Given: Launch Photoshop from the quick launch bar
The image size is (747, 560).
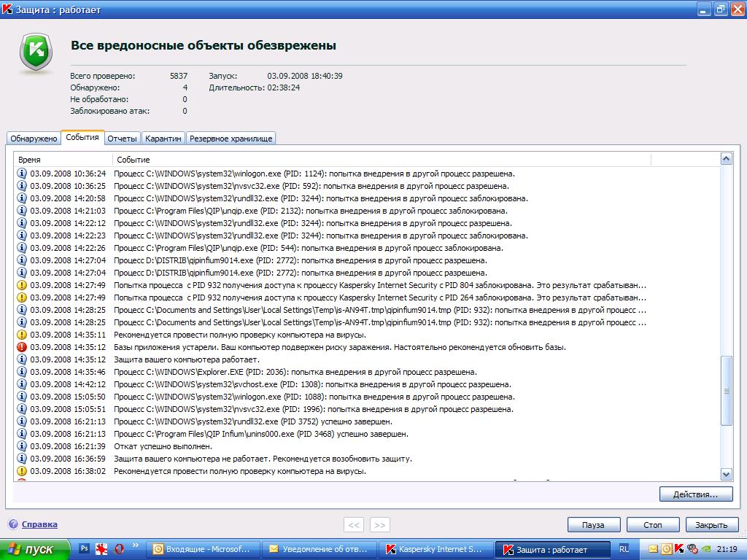Looking at the screenshot, I should click(85, 548).
